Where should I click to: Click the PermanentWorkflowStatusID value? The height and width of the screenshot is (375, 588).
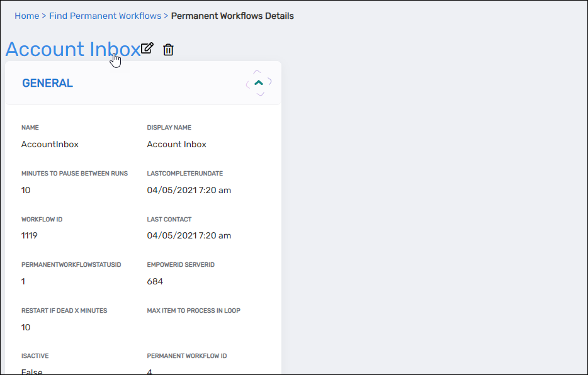[23, 281]
